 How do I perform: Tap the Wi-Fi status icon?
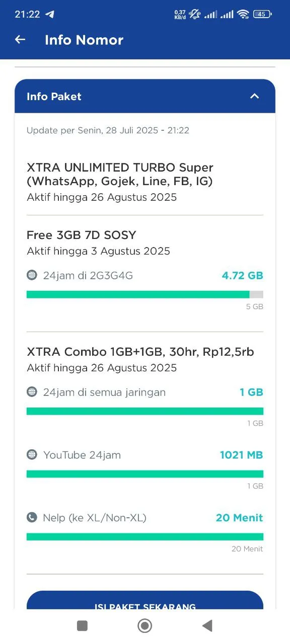click(244, 14)
